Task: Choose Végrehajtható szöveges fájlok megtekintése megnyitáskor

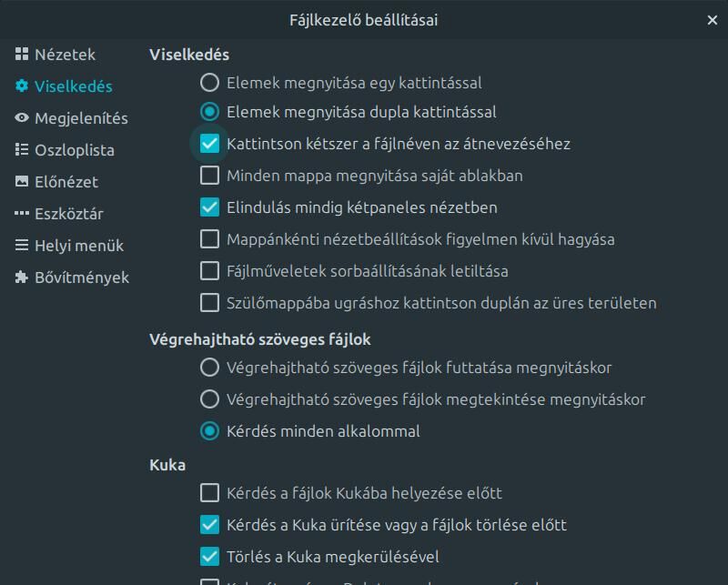Action: (209, 399)
